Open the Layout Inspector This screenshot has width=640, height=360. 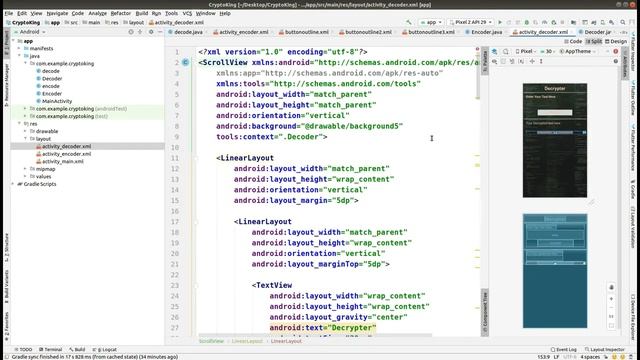point(605,349)
